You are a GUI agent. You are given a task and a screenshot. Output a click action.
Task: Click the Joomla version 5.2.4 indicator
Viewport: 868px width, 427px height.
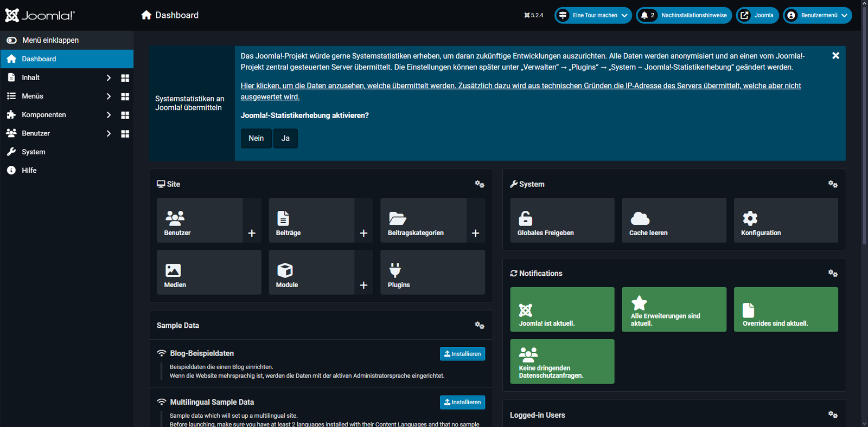coord(534,15)
